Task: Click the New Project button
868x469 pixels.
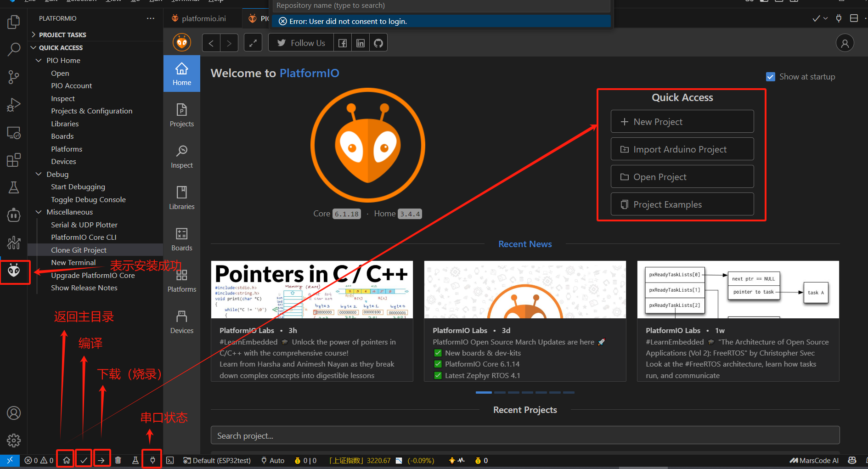Action: tap(682, 121)
